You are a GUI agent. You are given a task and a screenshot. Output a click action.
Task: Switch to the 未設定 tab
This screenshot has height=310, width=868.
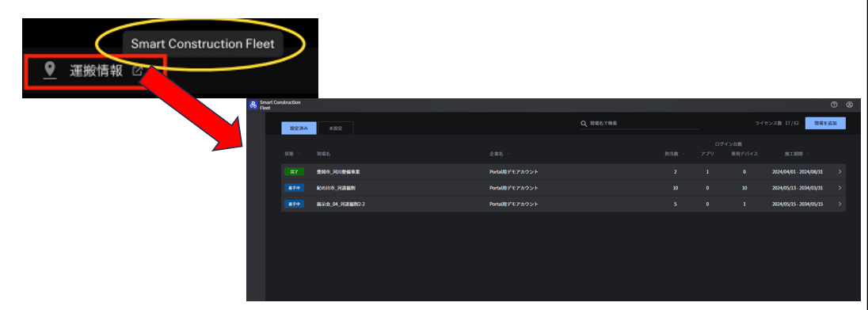[336, 128]
